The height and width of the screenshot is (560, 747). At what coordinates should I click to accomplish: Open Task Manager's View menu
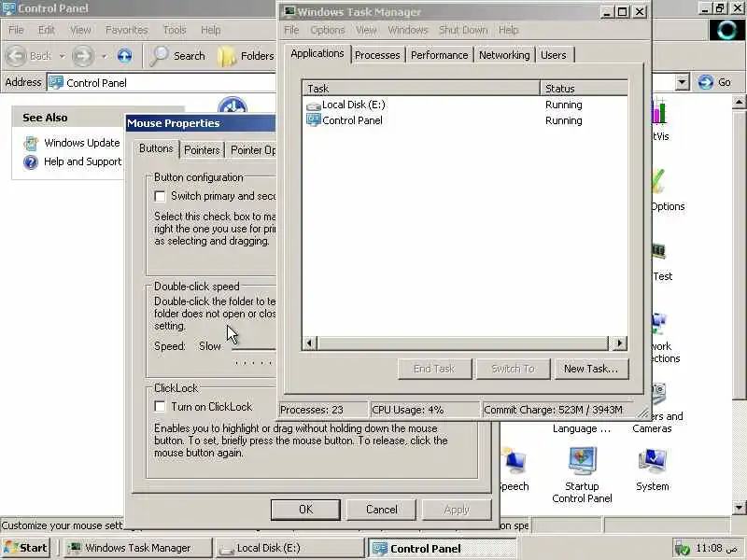pyautogui.click(x=366, y=30)
